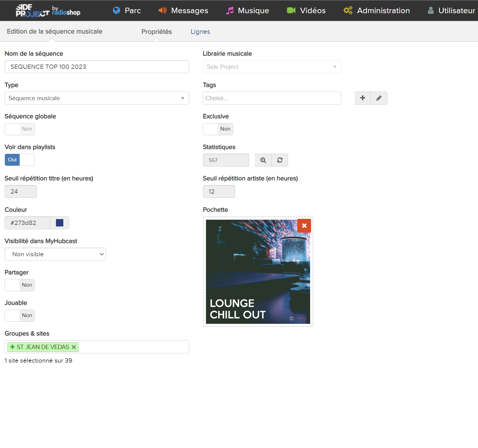Click the Side Project by radioshop logo
The width and height of the screenshot is (478, 448).
coord(48,10)
